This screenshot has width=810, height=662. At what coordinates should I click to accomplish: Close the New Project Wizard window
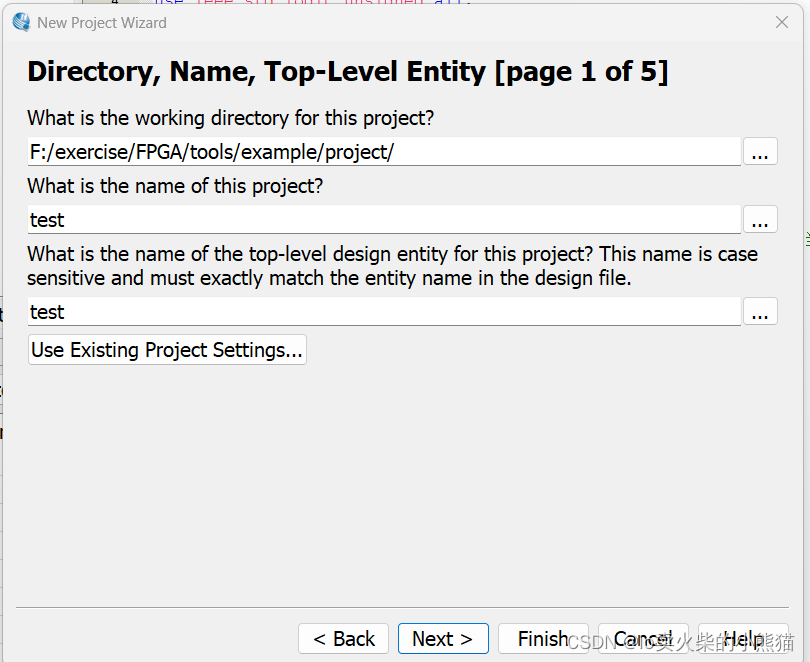click(x=782, y=22)
